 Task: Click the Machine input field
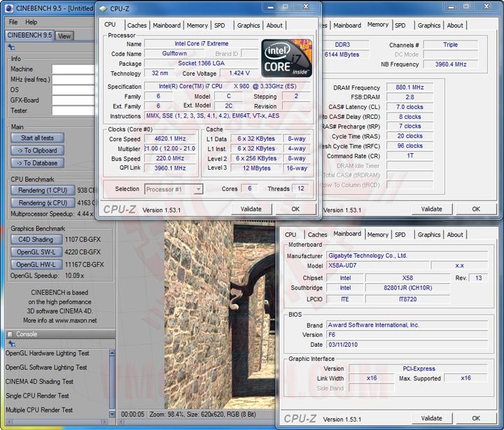73,69
